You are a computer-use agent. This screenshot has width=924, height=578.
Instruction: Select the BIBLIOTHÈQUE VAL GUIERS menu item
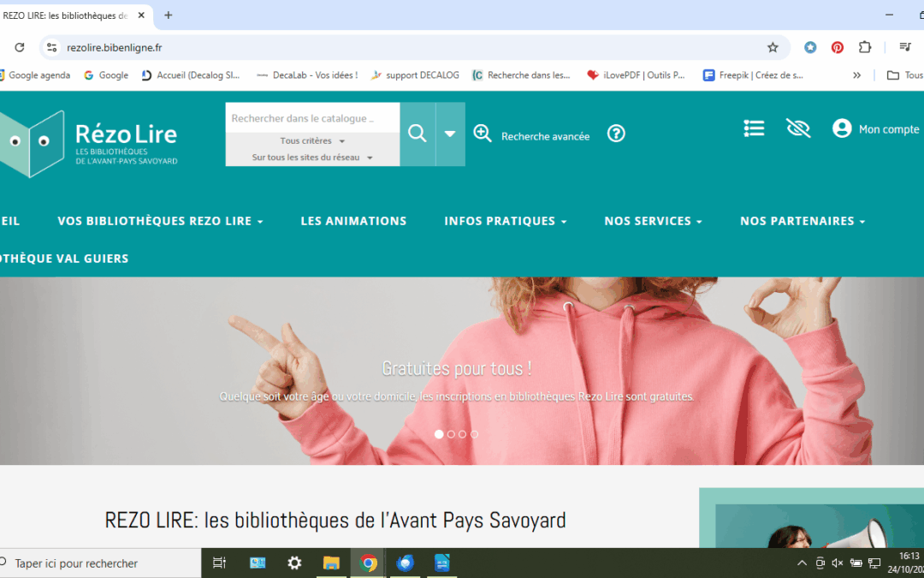pos(63,258)
